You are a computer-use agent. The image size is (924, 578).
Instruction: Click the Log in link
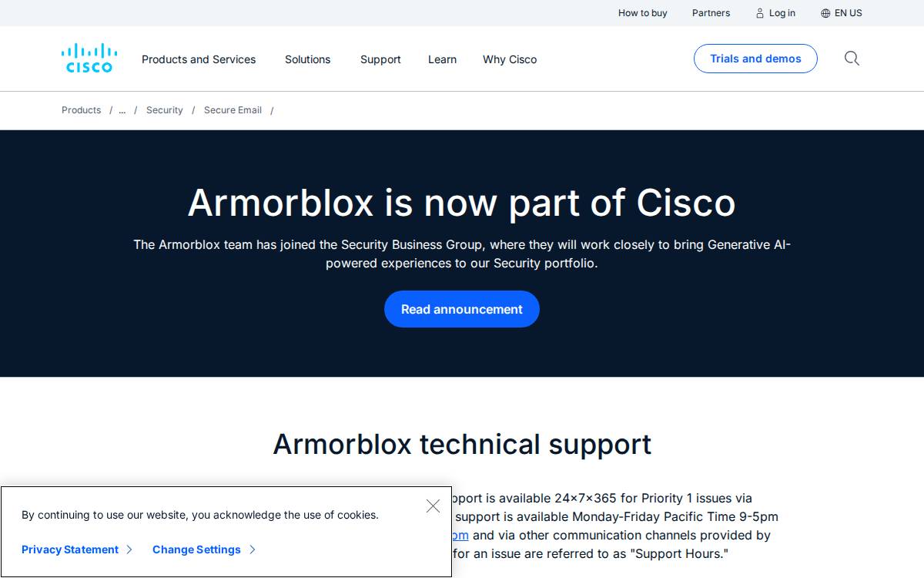click(x=775, y=13)
